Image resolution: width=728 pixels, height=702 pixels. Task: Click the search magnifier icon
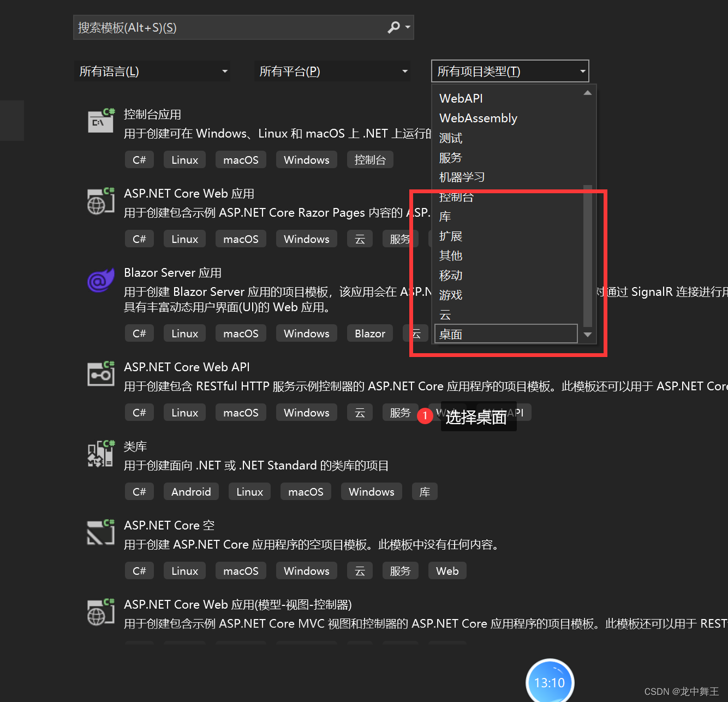(x=393, y=27)
